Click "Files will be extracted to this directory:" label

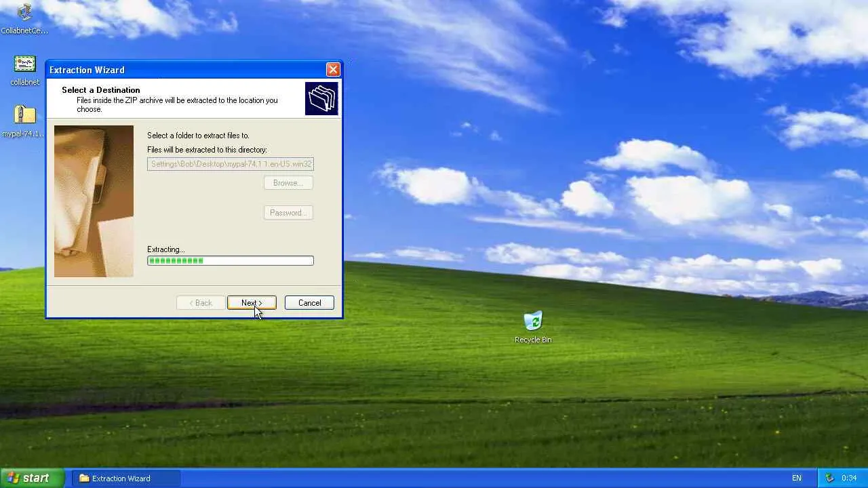[207, 150]
